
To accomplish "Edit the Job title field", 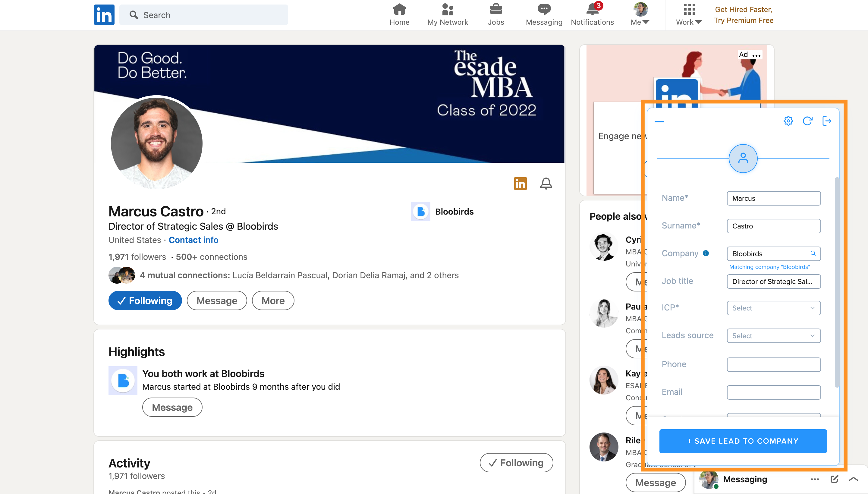I will tap(773, 281).
